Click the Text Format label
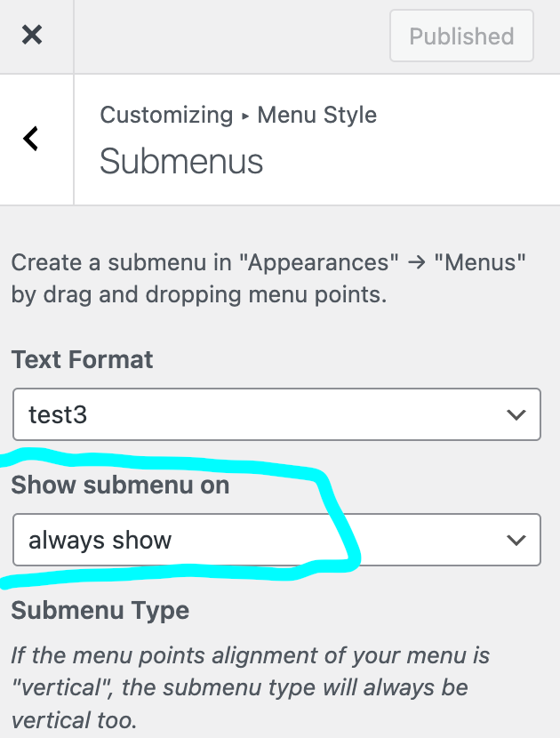This screenshot has height=738, width=560. [82, 359]
